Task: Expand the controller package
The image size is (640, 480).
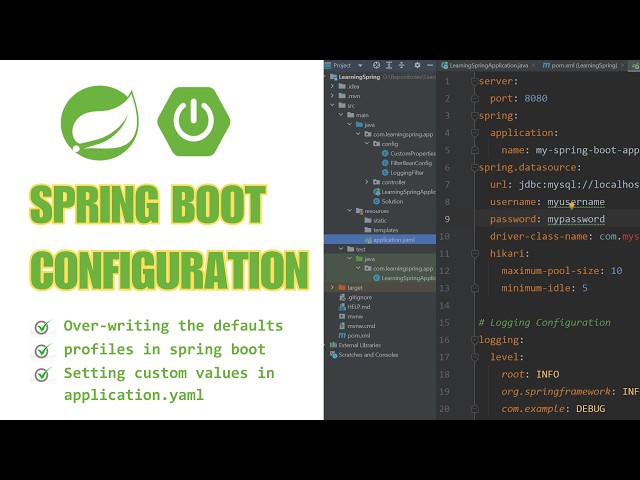Action: [367, 182]
